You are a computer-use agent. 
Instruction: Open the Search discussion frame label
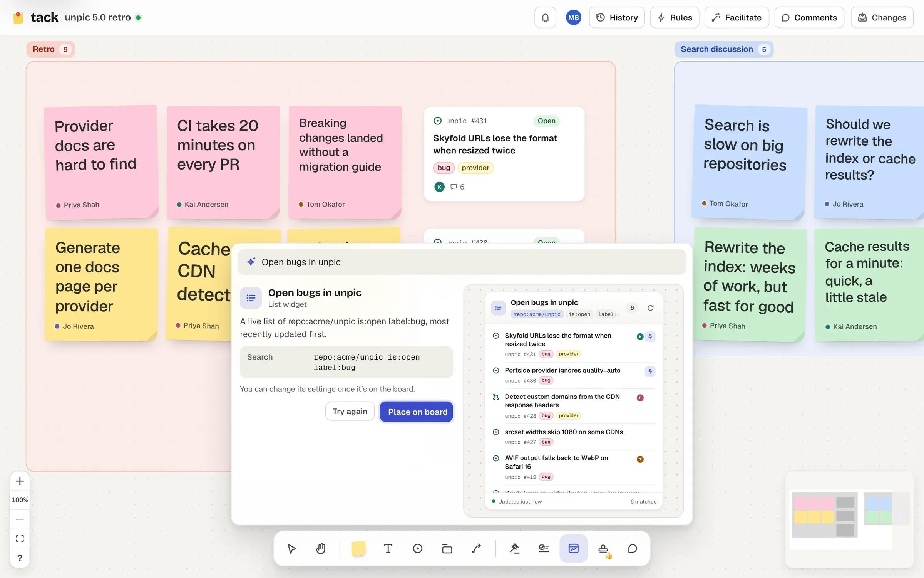pos(723,49)
